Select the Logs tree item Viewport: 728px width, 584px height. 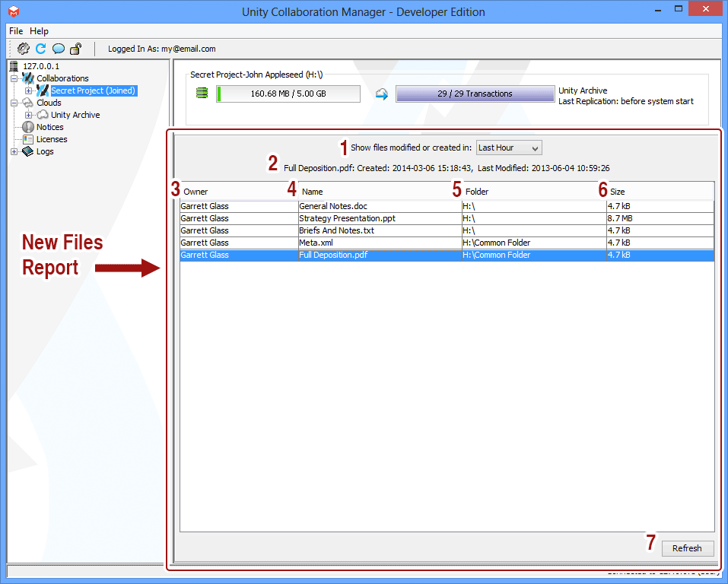pos(45,151)
